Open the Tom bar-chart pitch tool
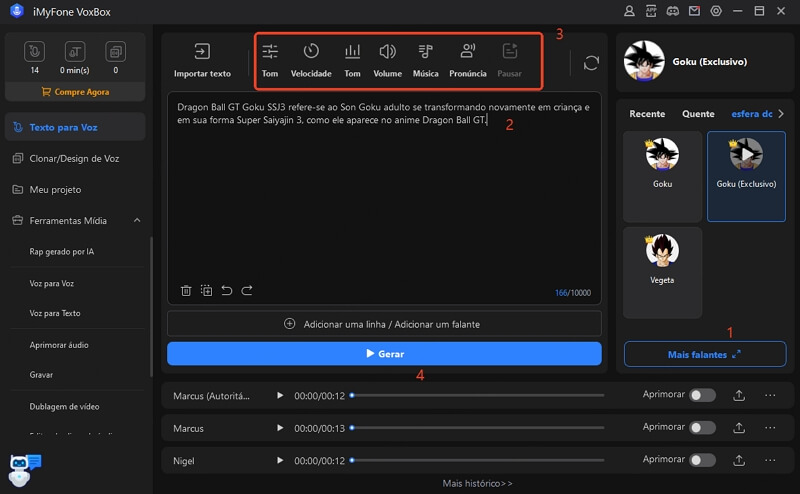 (x=352, y=61)
